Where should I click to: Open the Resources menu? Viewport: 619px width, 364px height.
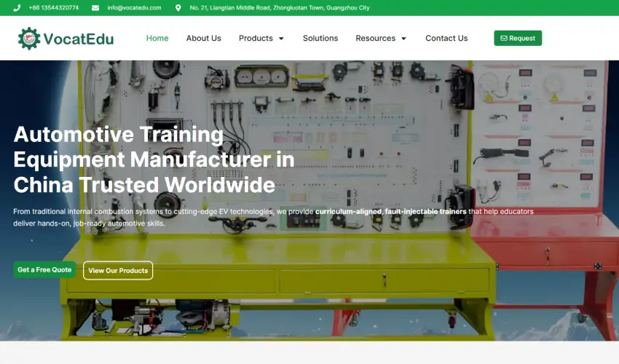[x=376, y=38]
